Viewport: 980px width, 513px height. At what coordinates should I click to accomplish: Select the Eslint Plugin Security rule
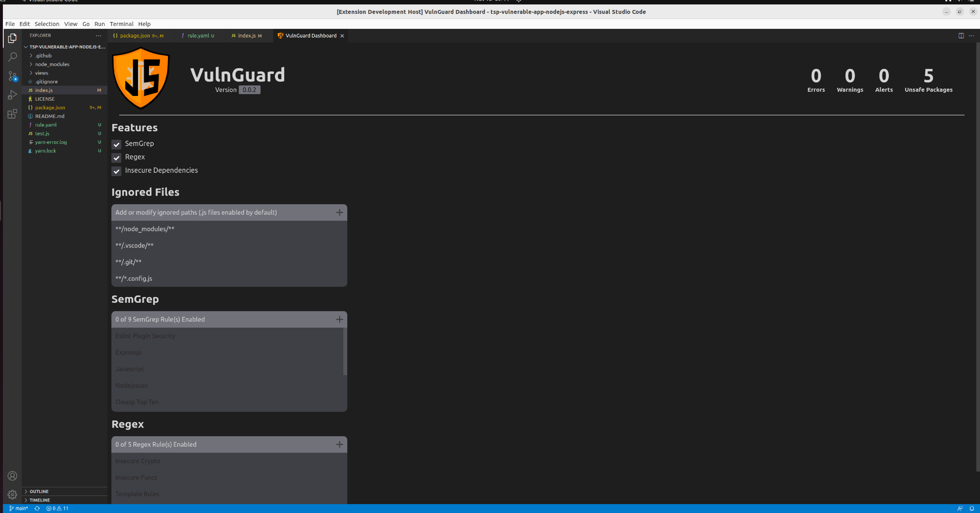point(145,336)
